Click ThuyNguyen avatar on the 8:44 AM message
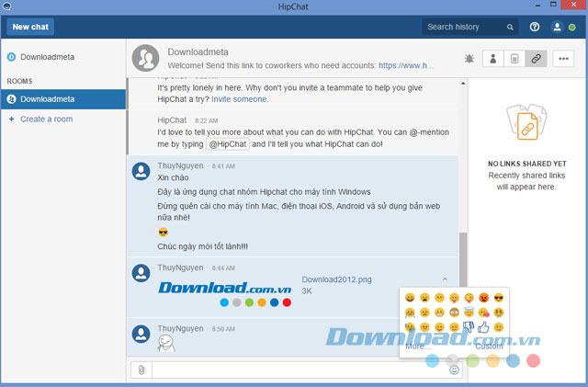The height and width of the screenshot is (387, 588). pos(141,273)
